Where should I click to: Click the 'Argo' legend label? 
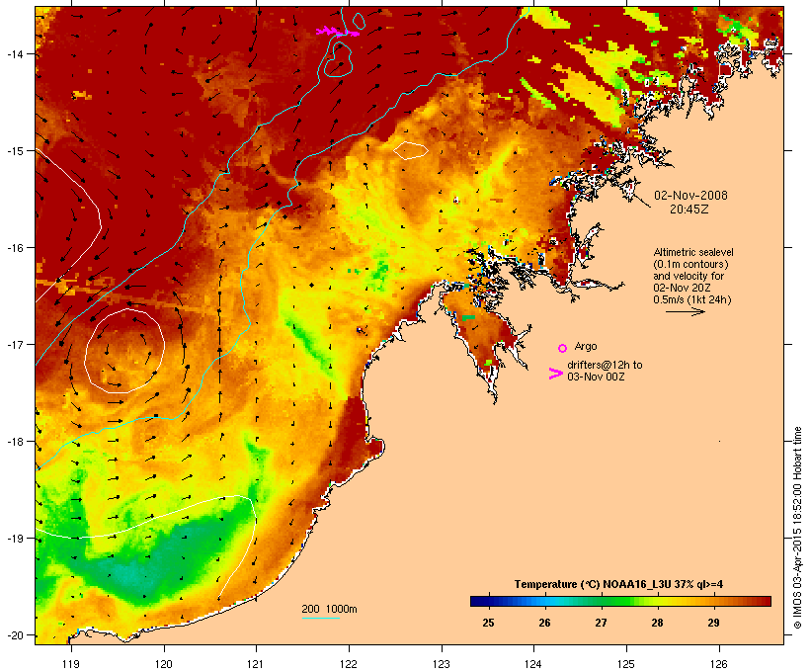click(586, 346)
